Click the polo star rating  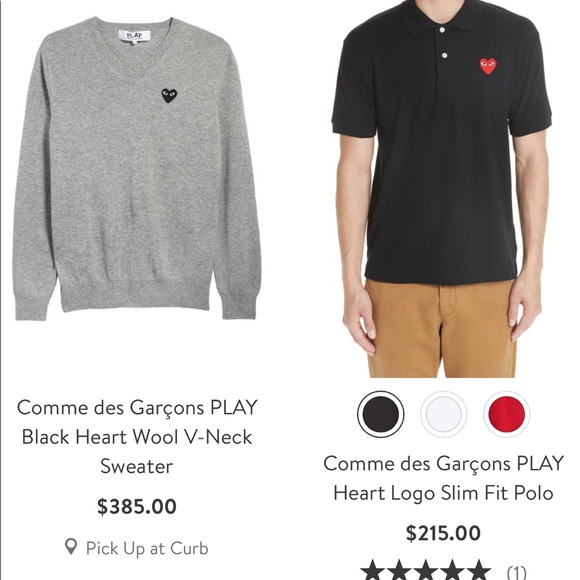coord(425,570)
